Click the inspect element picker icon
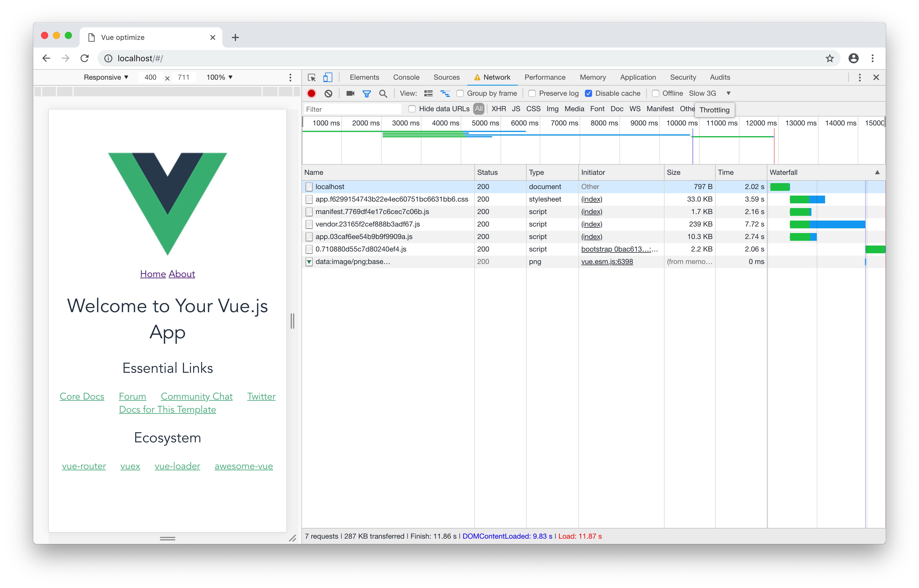The width and height of the screenshot is (919, 588). pos(312,78)
